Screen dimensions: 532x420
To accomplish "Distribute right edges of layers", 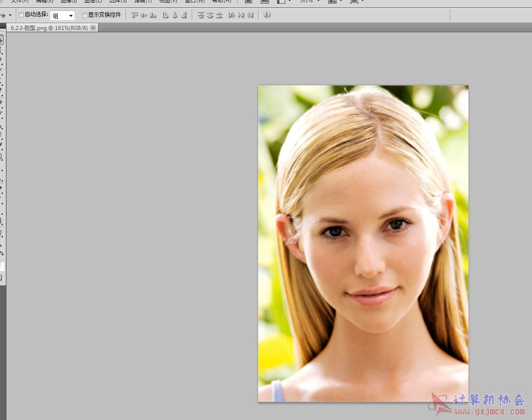I will tap(250, 15).
